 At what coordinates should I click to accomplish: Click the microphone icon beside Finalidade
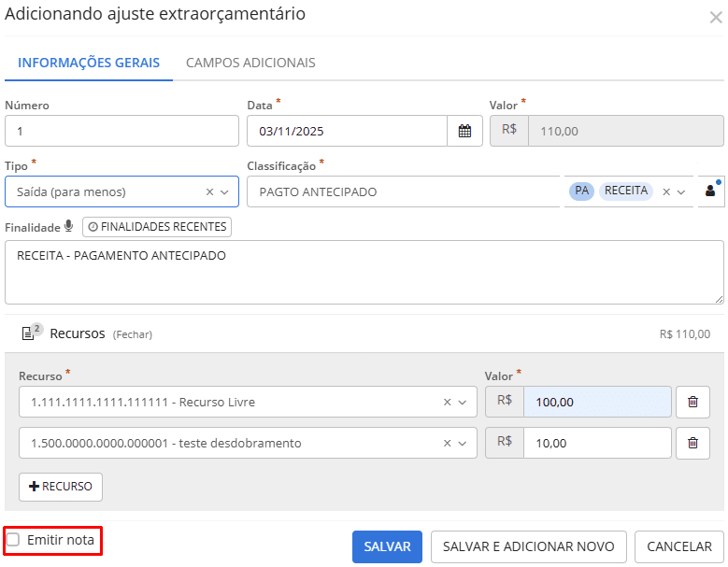pyautogui.click(x=69, y=226)
